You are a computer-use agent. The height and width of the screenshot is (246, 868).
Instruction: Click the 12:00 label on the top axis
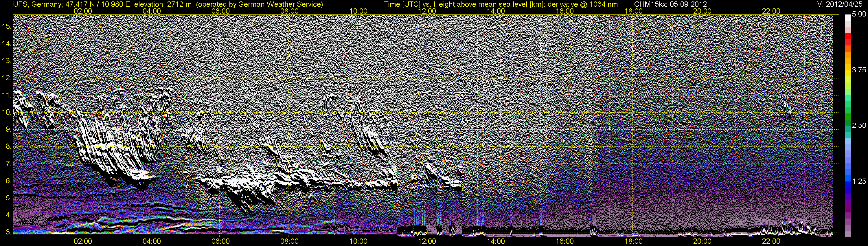[427, 11]
